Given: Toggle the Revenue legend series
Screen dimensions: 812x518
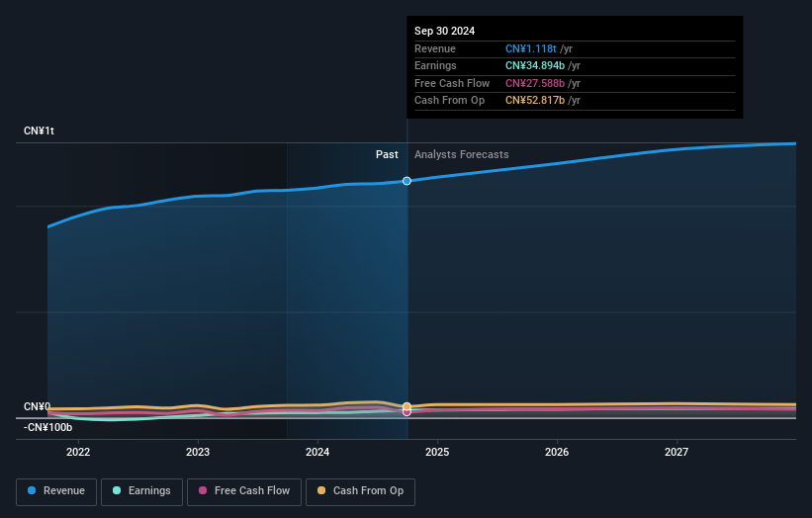Looking at the screenshot, I should [x=56, y=491].
